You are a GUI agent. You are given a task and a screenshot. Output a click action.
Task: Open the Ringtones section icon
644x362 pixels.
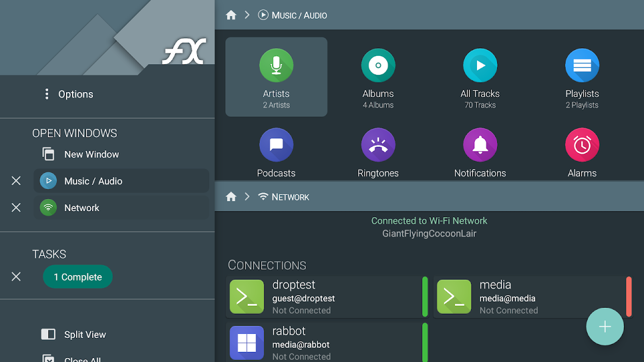(378, 144)
